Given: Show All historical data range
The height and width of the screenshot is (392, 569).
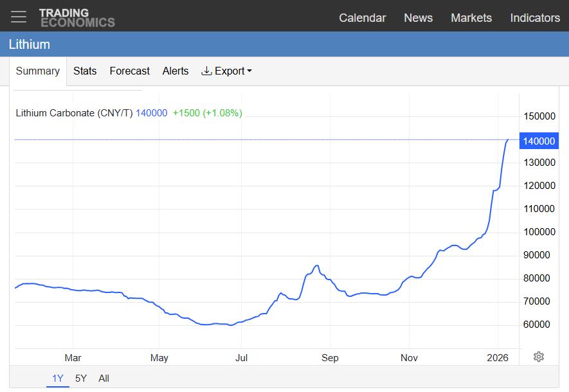Looking at the screenshot, I should (x=104, y=379).
